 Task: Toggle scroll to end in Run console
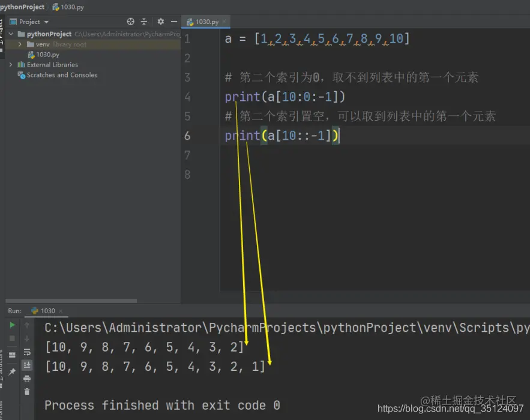click(x=27, y=365)
